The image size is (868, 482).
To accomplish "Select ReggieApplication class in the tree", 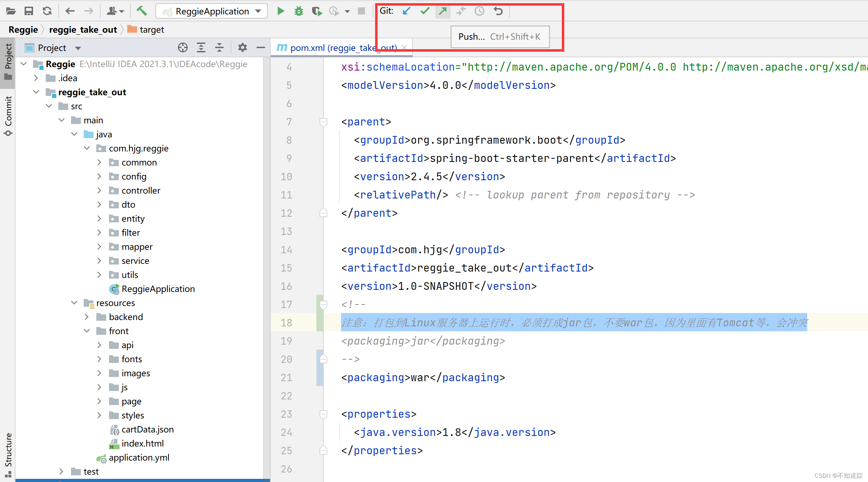I will (152, 289).
